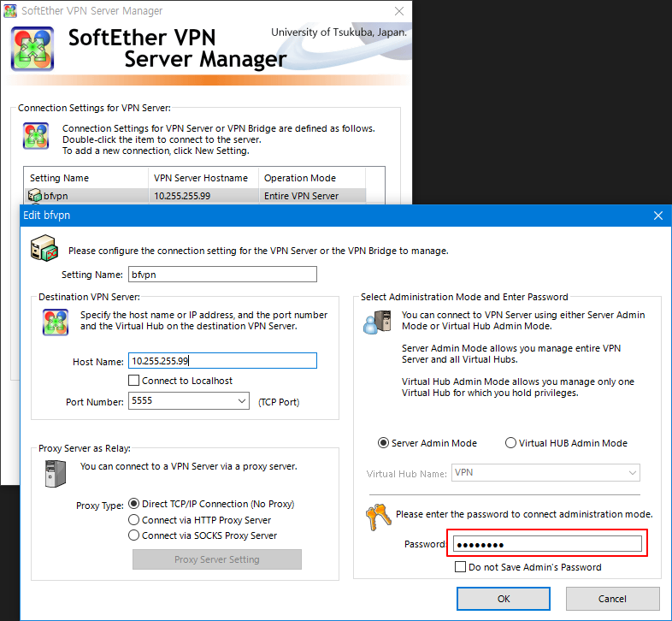
Task: Click the keys icon near the password prompt
Action: click(379, 517)
